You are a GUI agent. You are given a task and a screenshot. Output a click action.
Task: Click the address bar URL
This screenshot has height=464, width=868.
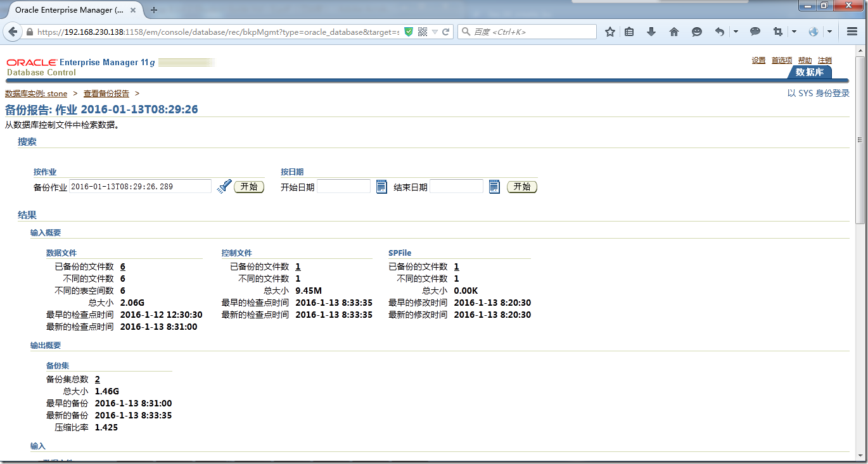click(218, 32)
